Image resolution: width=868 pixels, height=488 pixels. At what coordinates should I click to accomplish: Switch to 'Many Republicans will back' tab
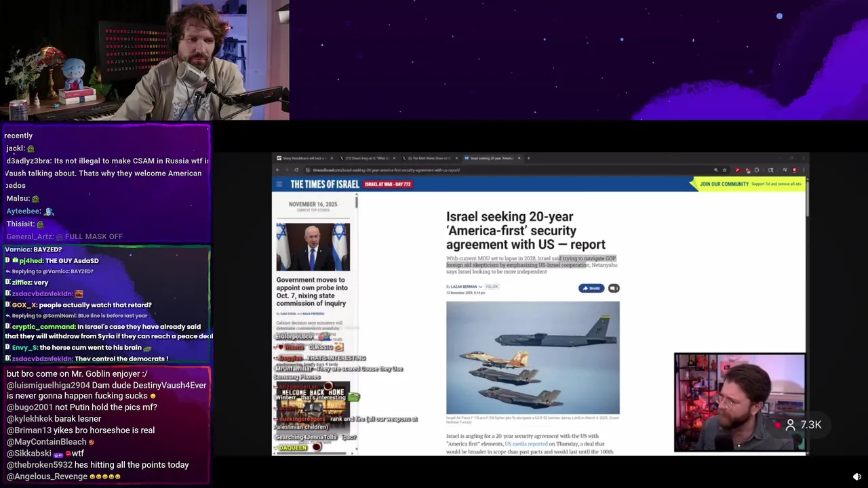coord(304,158)
